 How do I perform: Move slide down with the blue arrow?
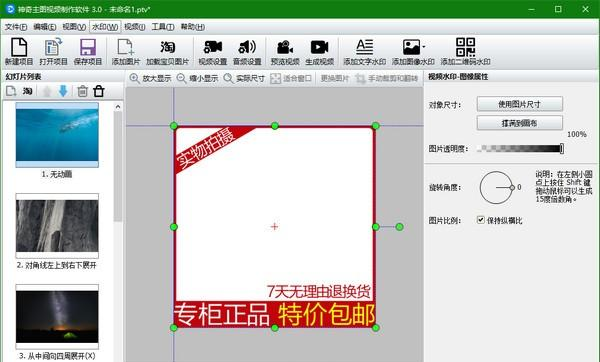coord(63,91)
